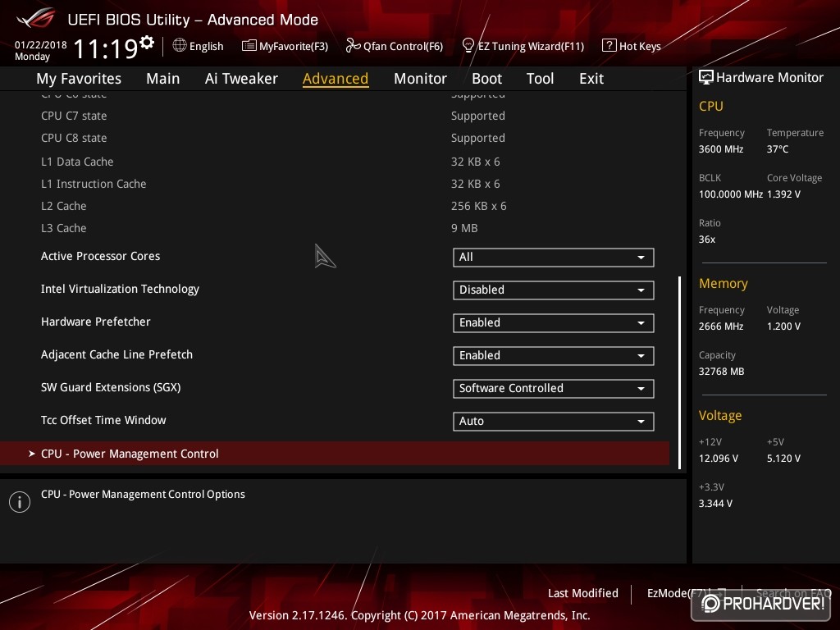Image resolution: width=840 pixels, height=630 pixels.
Task: Switch to Main tab
Action: 163,79
